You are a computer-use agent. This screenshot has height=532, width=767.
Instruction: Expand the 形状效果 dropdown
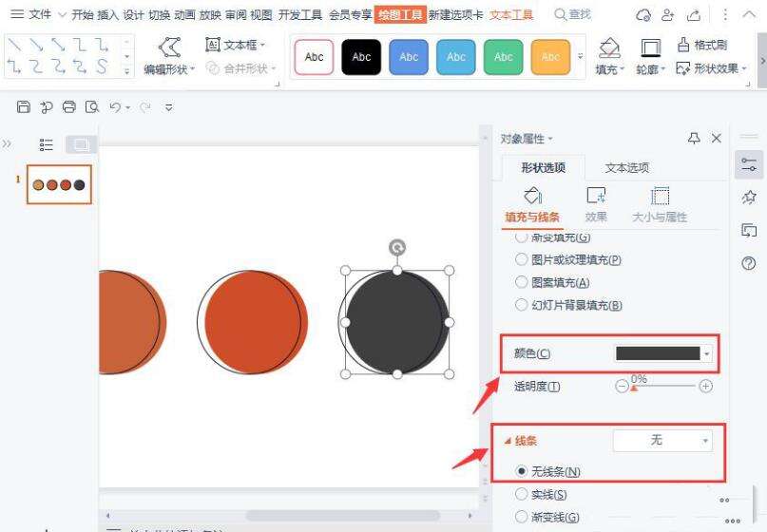tap(711, 68)
